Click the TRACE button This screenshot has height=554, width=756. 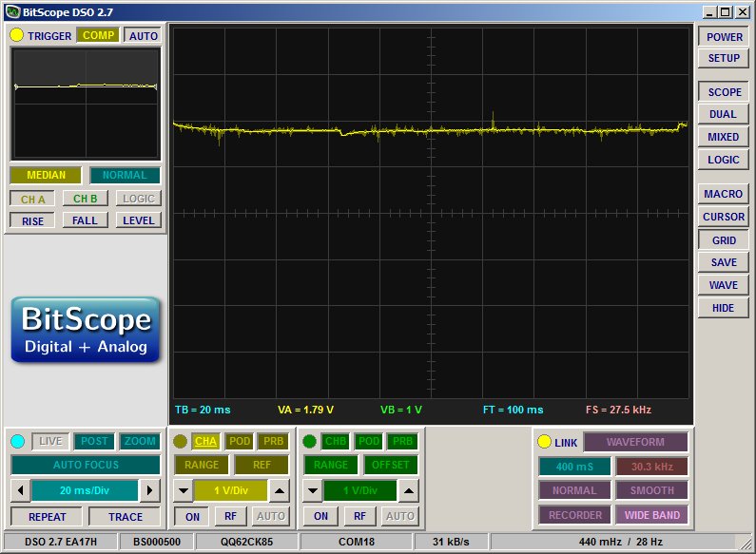[125, 517]
